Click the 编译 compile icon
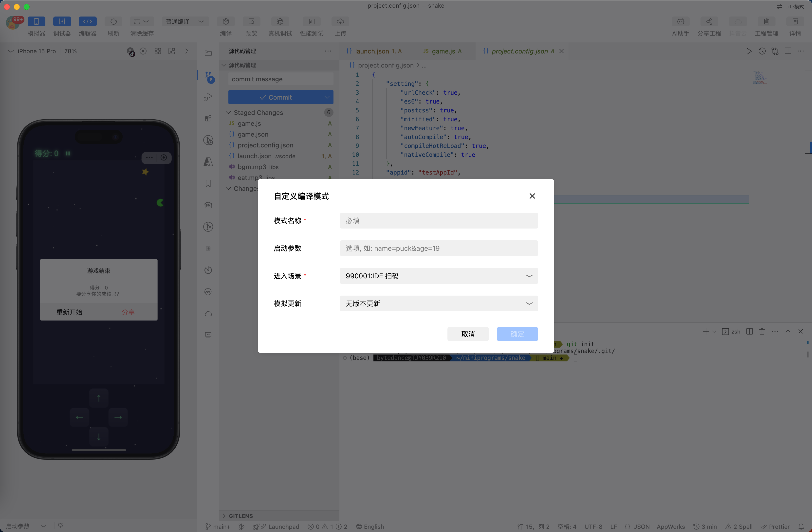This screenshot has width=812, height=532. [x=225, y=21]
